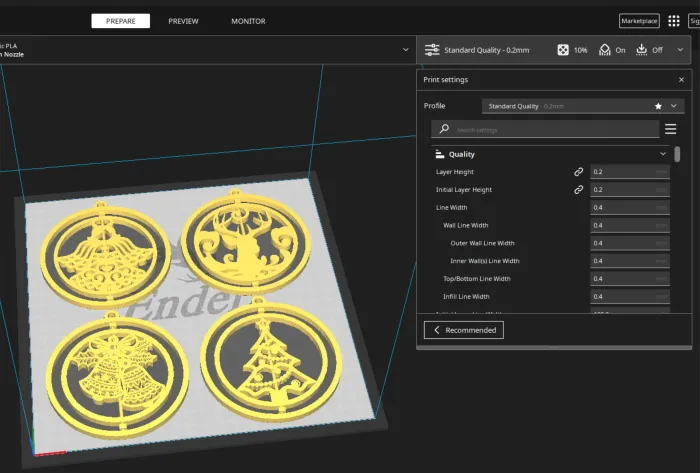
Task: Click the search magnifier icon in settings
Action: point(444,129)
